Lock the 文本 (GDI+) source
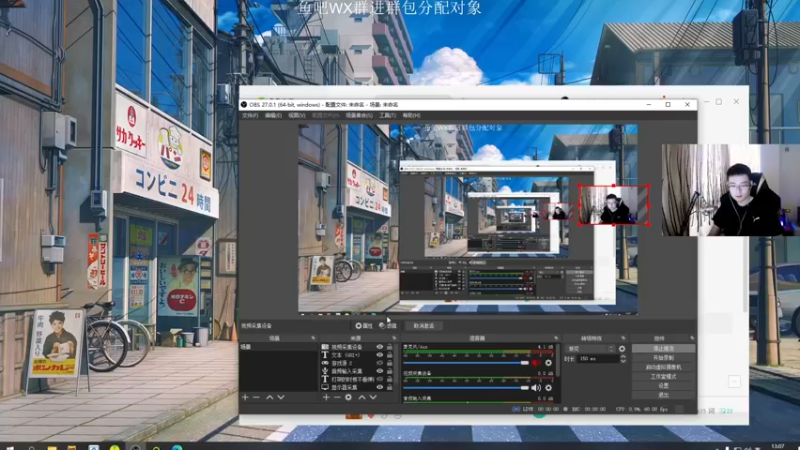 pos(390,355)
